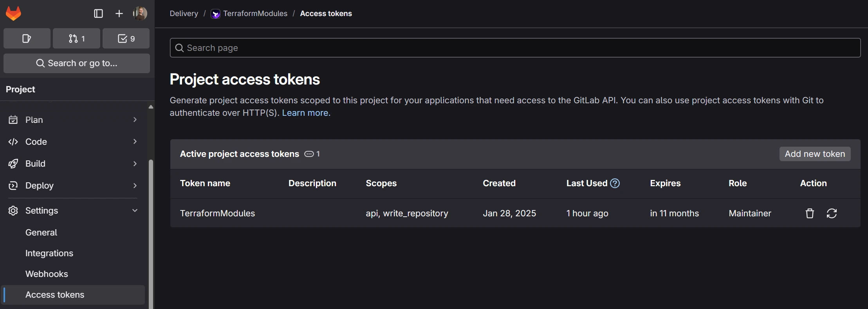Click the sidebar scrollbar up arrow
This screenshot has height=309, width=868.
tap(151, 106)
